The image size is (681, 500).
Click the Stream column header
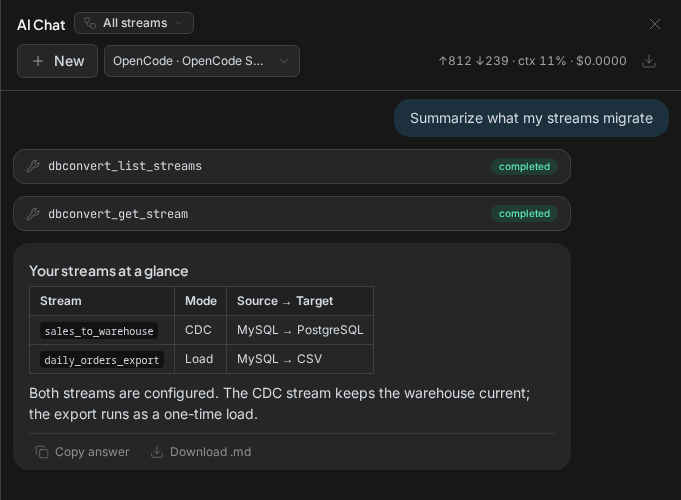point(102,301)
